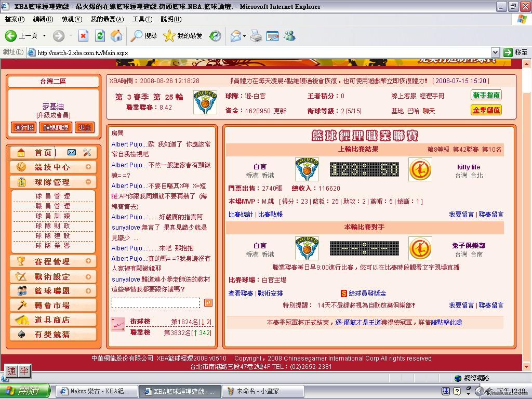Open the Search (搜尋) magnifier toolbar button
The height and width of the screenshot is (399, 532).
(x=144, y=36)
